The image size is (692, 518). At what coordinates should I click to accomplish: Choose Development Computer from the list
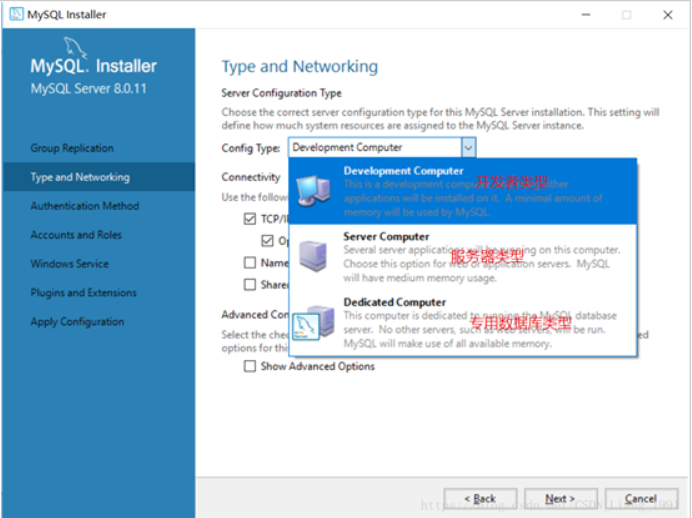(x=463, y=191)
